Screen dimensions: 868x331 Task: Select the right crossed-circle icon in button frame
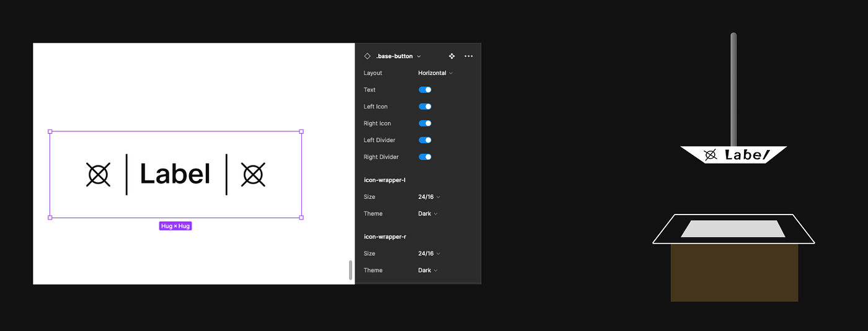pyautogui.click(x=253, y=174)
